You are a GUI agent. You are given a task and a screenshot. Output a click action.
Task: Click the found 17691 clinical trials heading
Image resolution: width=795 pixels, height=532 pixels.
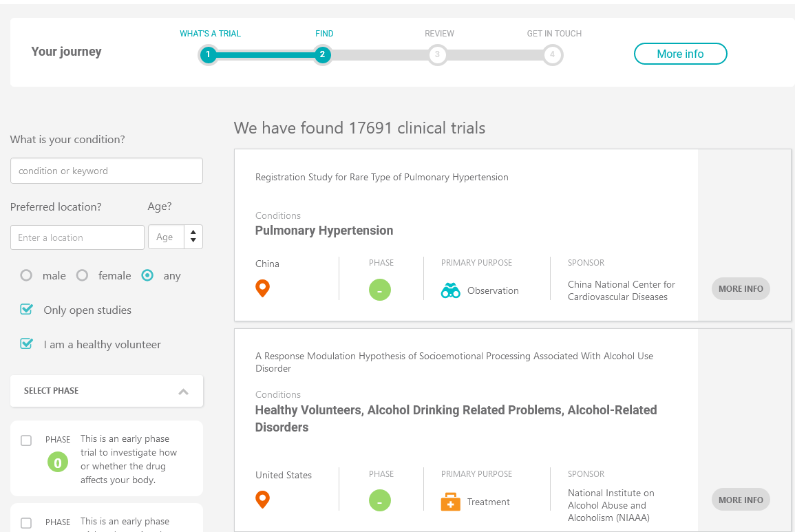click(x=359, y=128)
